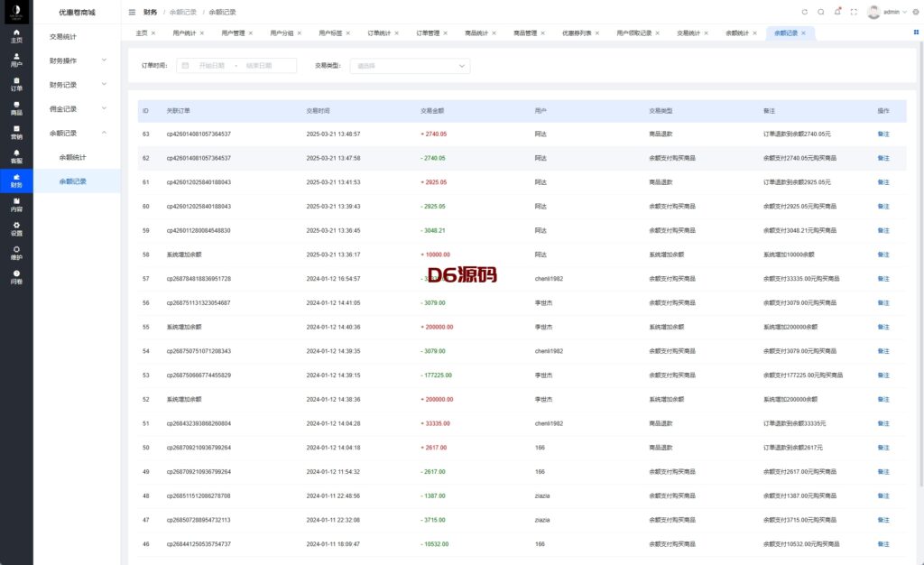This screenshot has width=924, height=565.
Task: Click 备注 link for record 54
Action: 883,351
